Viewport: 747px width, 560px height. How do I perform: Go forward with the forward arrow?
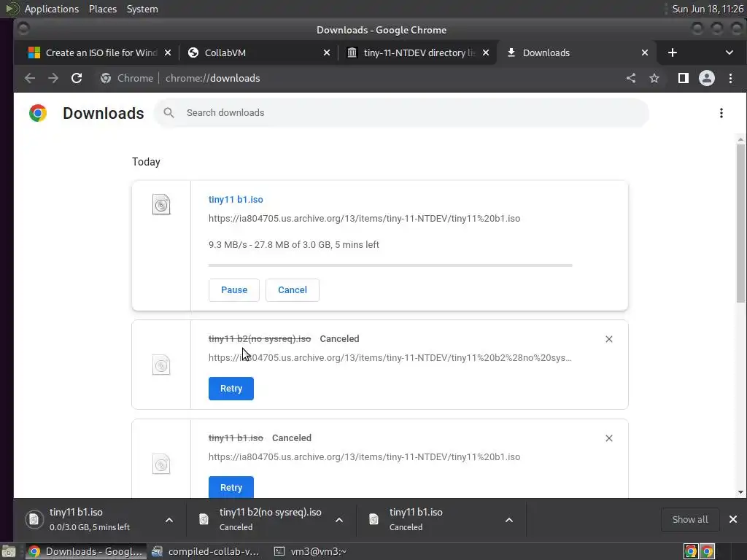(x=53, y=78)
